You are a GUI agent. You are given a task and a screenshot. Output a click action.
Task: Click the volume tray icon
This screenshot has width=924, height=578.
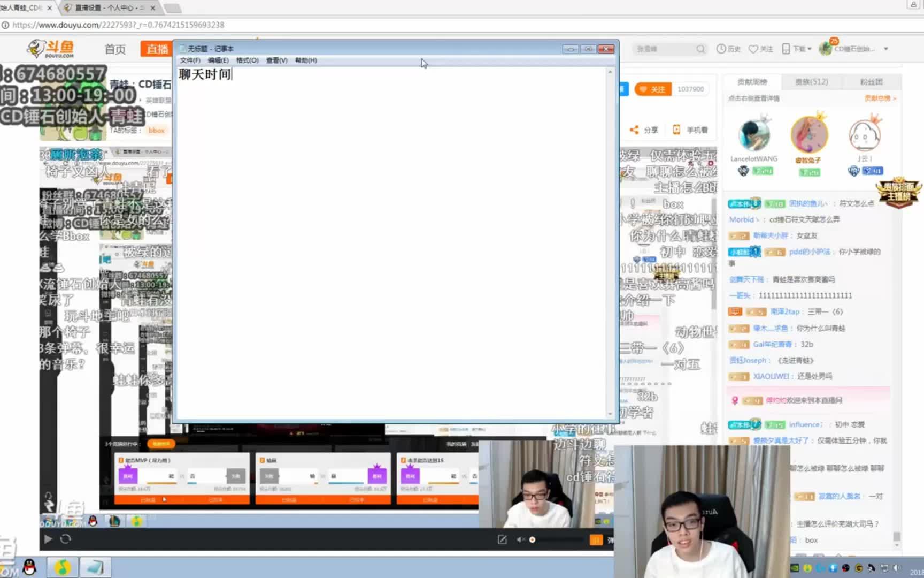coord(897,568)
